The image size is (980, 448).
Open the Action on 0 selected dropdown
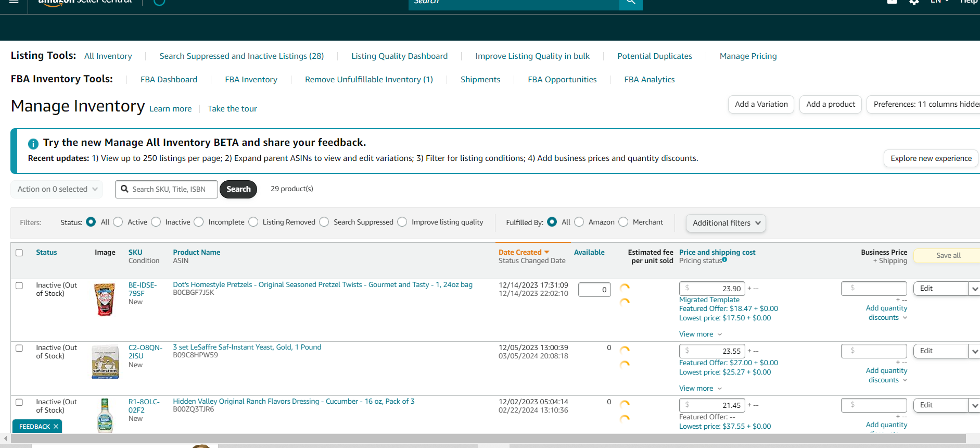click(x=57, y=189)
